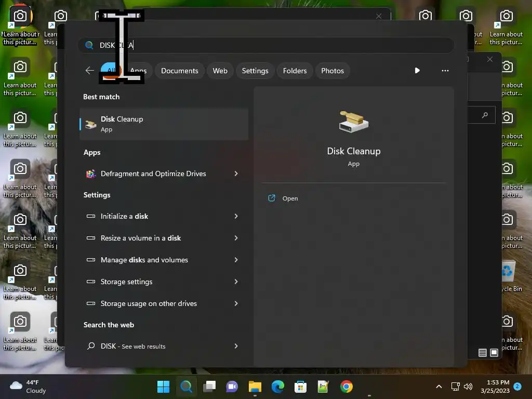This screenshot has height=399, width=532.
Task: Expand the Storage settings chevron
Action: coord(236,282)
